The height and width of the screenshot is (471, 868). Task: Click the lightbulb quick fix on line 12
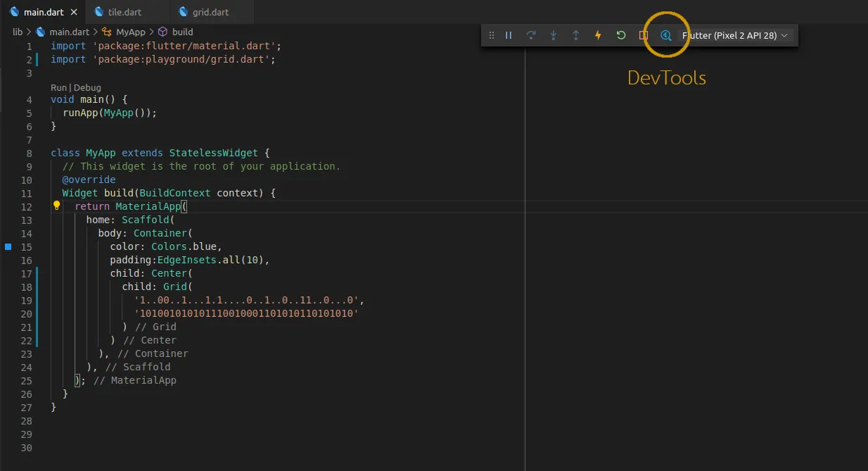[57, 206]
